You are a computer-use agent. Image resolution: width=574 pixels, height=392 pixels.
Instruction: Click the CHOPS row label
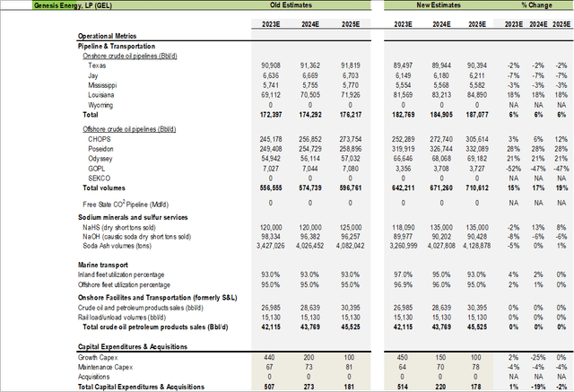(x=100, y=139)
